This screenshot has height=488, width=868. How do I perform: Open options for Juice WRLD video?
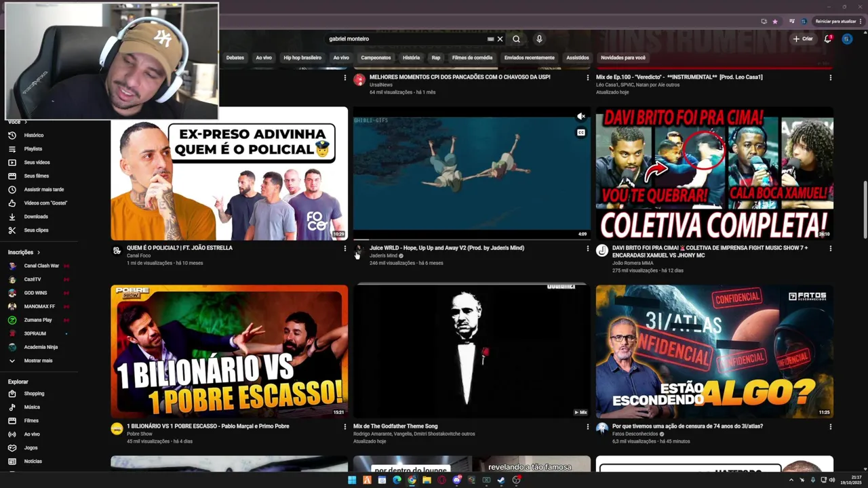click(x=587, y=249)
